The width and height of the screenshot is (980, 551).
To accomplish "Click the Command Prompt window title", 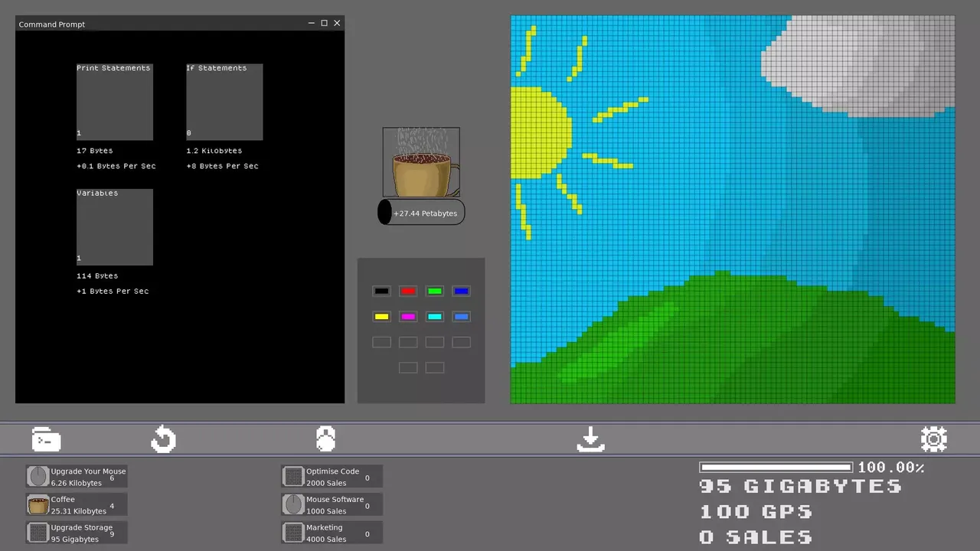I will pos(52,24).
